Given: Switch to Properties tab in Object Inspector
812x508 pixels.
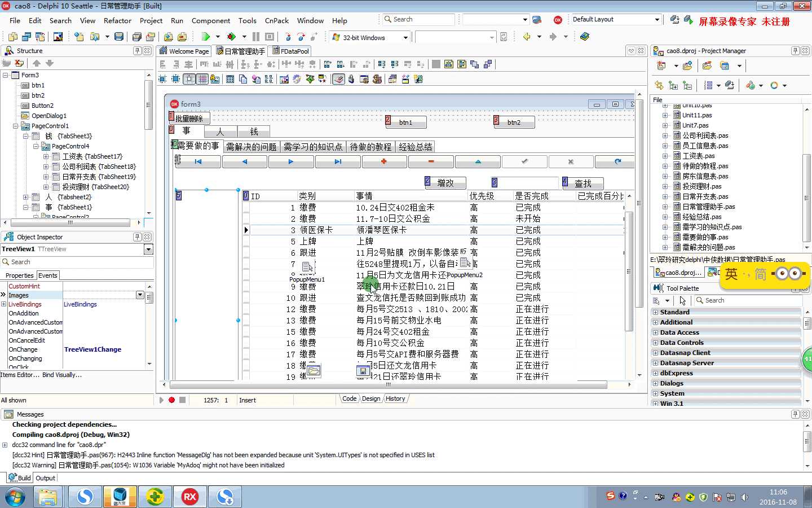Looking at the screenshot, I should pyautogui.click(x=19, y=275).
